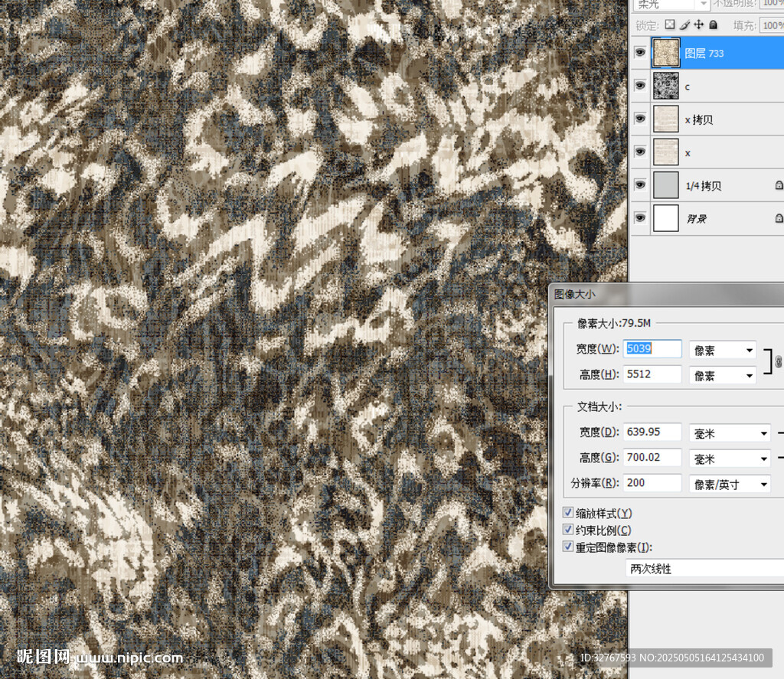784x679 pixels.
Task: Open the 柔光 blend mode dropdown
Action: (671, 4)
